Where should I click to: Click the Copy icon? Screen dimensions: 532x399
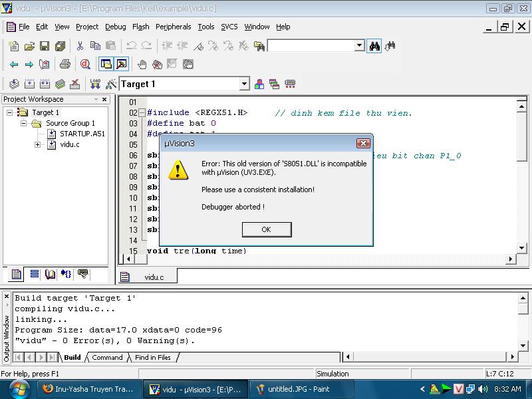95,46
